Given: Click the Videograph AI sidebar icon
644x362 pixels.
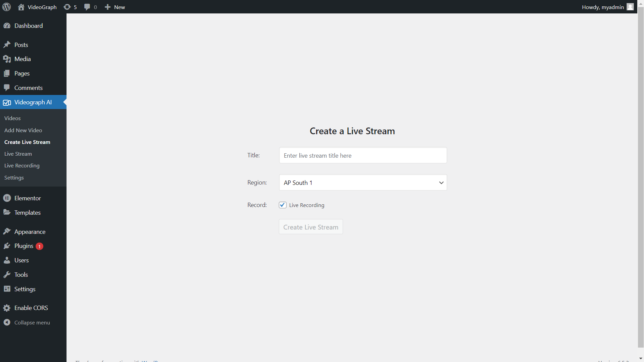Looking at the screenshot, I should pyautogui.click(x=7, y=102).
